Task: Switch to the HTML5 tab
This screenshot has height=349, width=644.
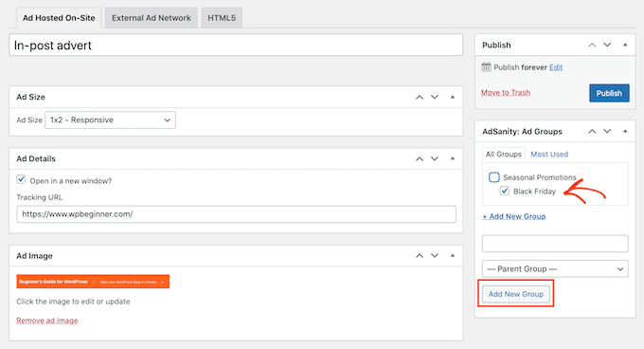Action: [222, 18]
